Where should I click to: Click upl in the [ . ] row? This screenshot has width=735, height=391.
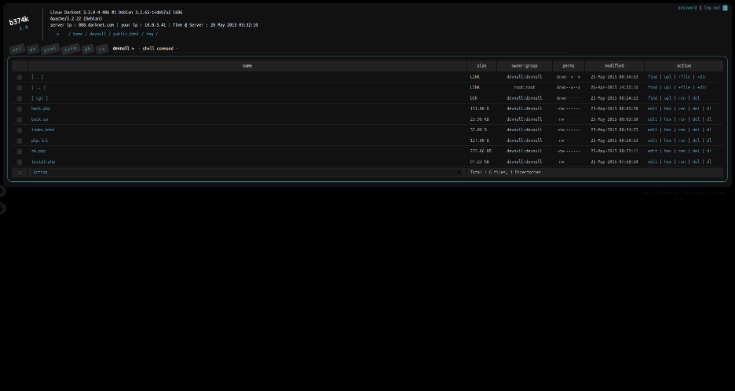coord(668,77)
